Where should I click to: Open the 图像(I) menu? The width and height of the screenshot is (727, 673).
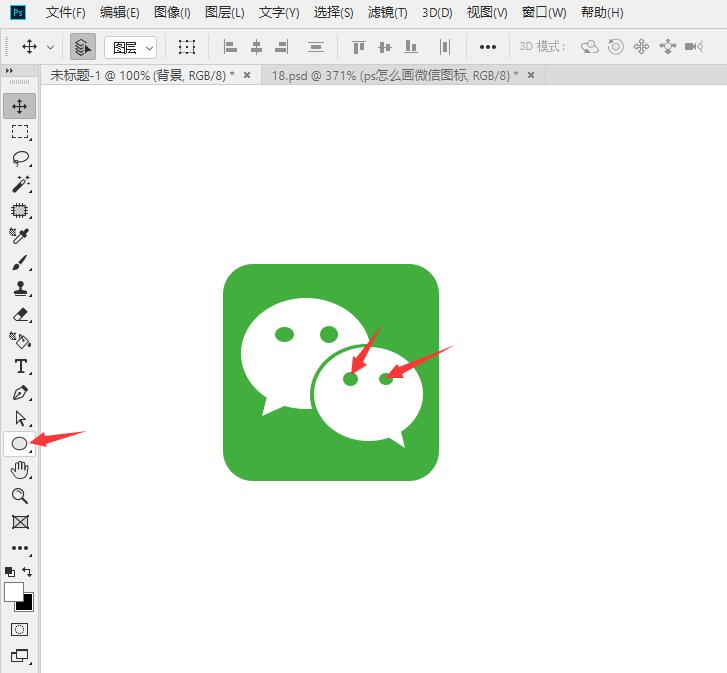172,13
